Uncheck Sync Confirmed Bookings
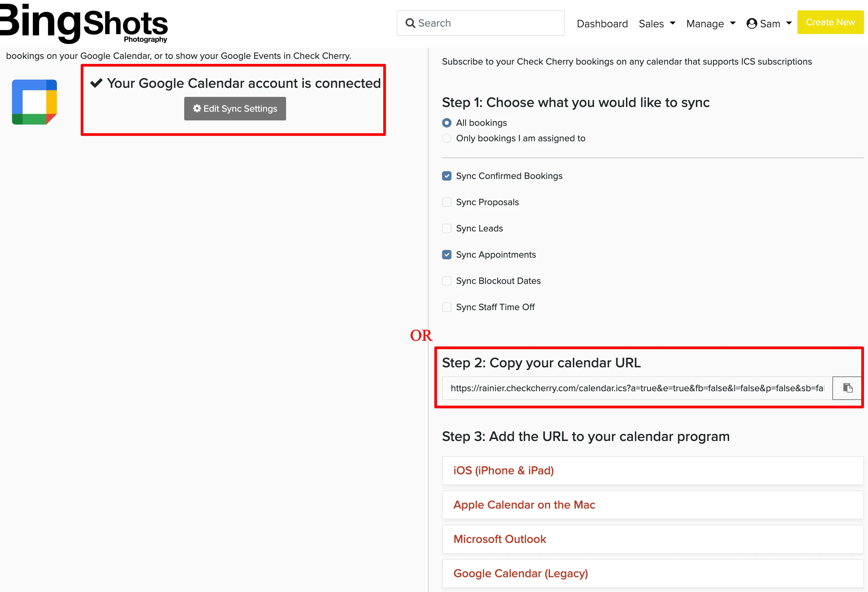Image resolution: width=868 pixels, height=592 pixels. (x=447, y=176)
